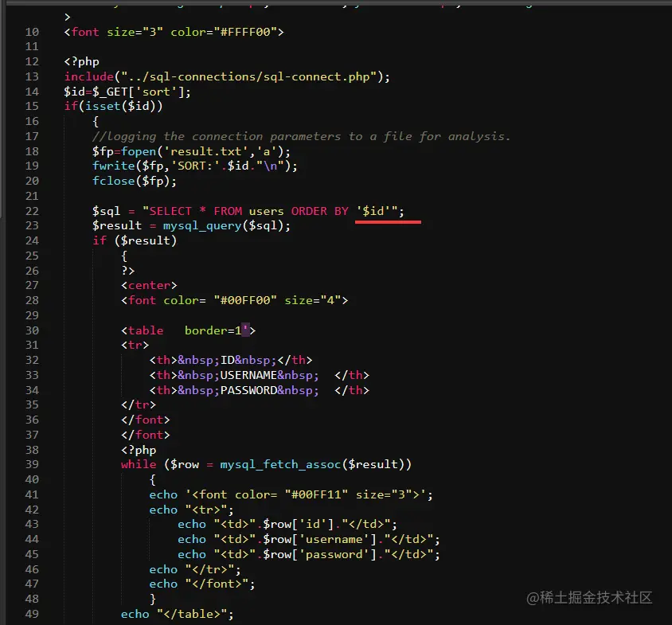Click the <?php tag on line 38

pos(139,450)
